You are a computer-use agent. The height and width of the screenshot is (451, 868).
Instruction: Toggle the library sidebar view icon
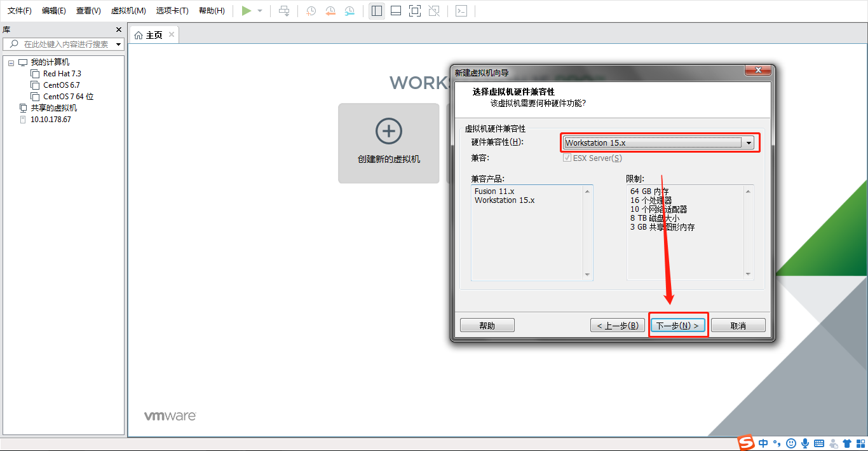pyautogui.click(x=377, y=11)
